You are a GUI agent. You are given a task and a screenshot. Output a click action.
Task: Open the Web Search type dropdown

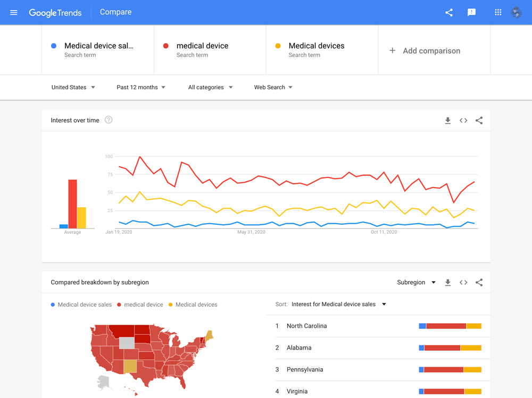point(273,87)
